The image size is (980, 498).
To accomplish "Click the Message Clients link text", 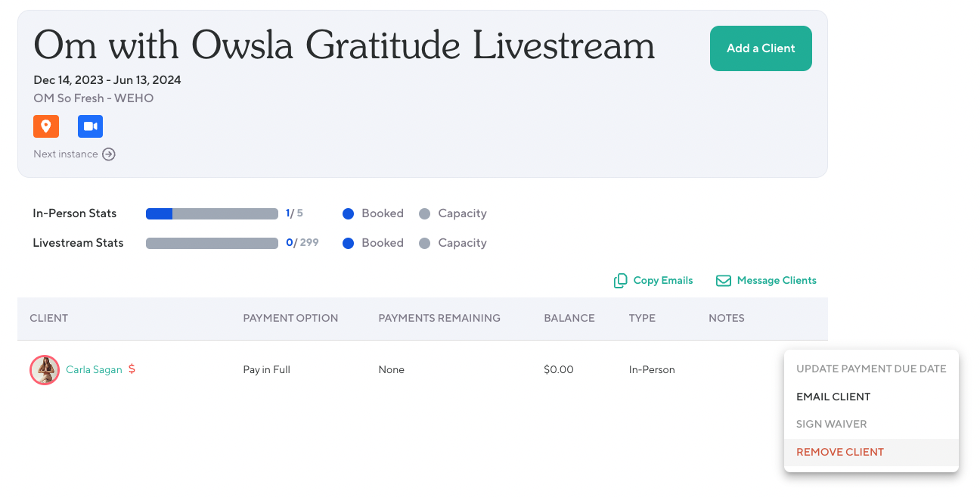I will [x=777, y=281].
